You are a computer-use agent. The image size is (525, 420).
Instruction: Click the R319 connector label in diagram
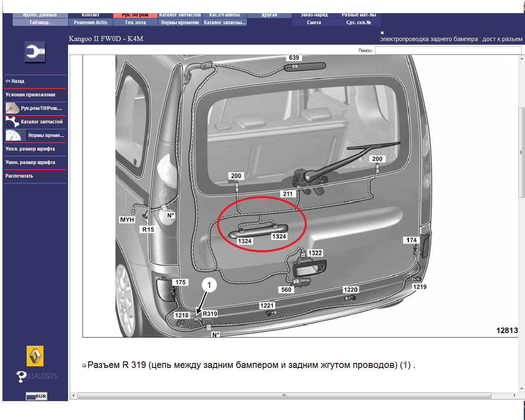(210, 314)
